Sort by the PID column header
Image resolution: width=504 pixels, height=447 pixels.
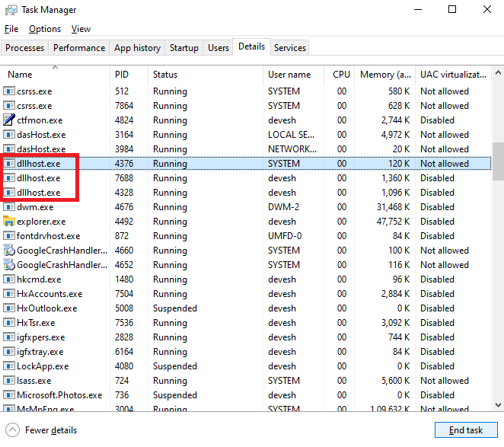(x=129, y=75)
